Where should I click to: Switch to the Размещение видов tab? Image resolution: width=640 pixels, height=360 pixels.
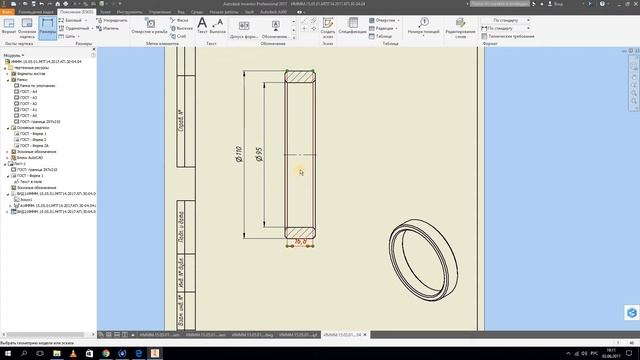[36, 12]
